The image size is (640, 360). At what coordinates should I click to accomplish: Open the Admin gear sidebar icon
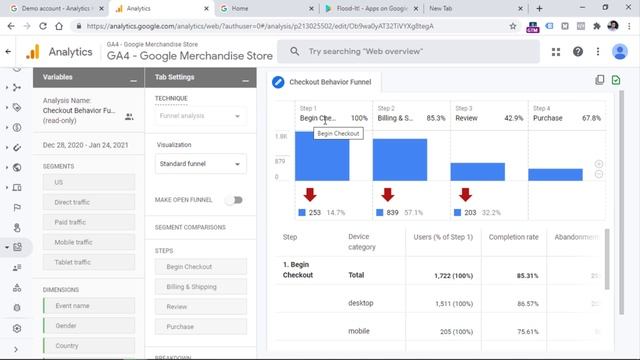(17, 328)
